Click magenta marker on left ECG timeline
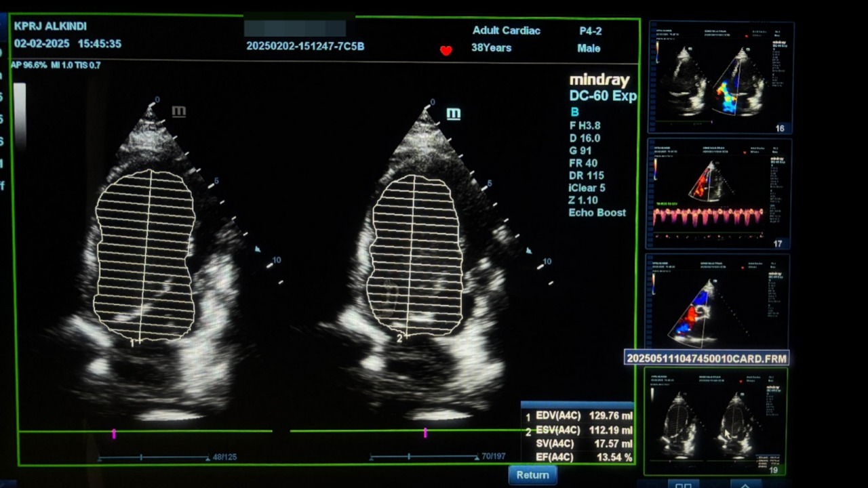 pos(114,433)
